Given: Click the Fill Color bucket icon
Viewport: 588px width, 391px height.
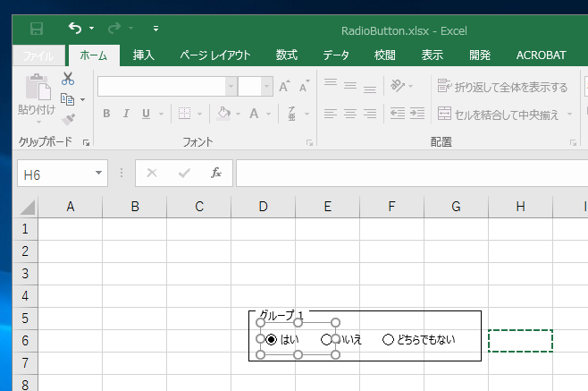Looking at the screenshot, I should [x=223, y=114].
